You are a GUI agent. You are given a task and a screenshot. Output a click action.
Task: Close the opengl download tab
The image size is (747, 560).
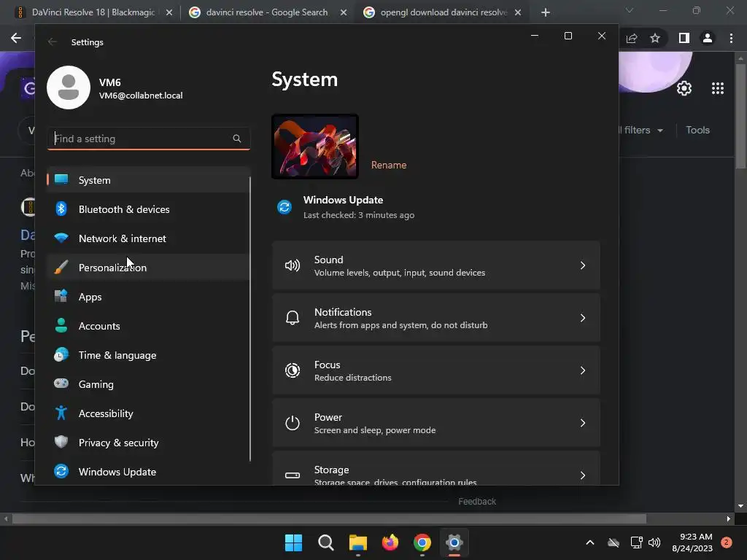pyautogui.click(x=518, y=12)
